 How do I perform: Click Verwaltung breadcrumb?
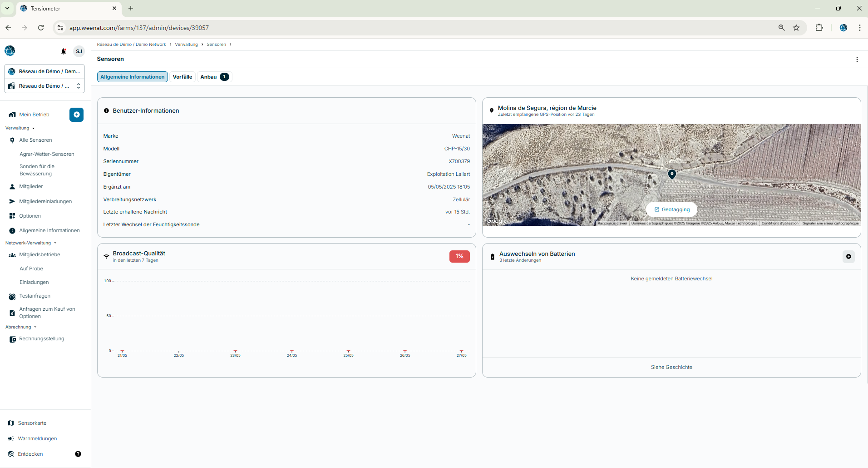click(x=186, y=45)
